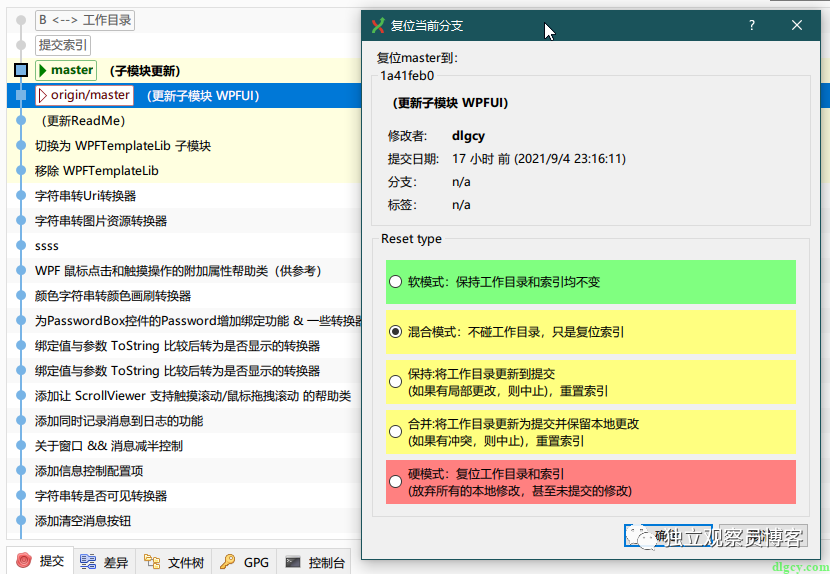Image resolution: width=830 pixels, height=574 pixels.
Task: Click the square HEAD node beside master
Action: tap(21, 70)
